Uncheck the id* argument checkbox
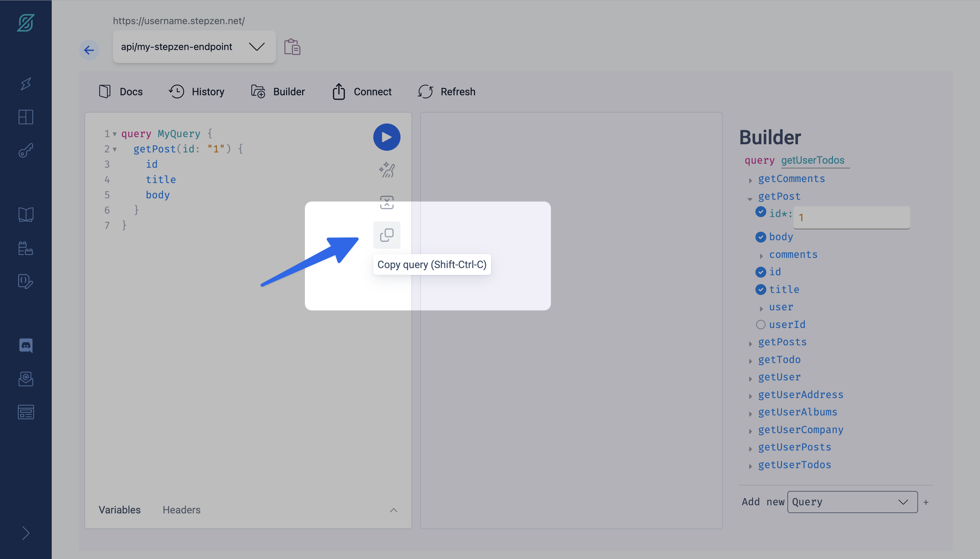Image resolution: width=980 pixels, height=559 pixels. [761, 212]
